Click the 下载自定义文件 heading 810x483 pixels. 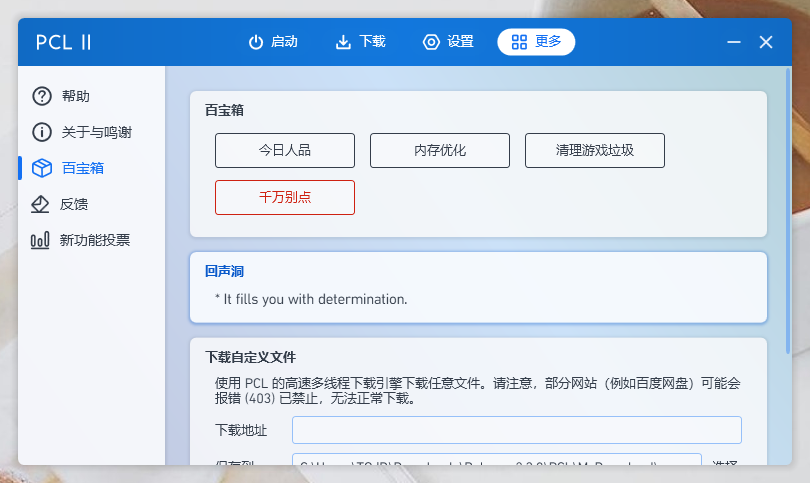coord(251,357)
